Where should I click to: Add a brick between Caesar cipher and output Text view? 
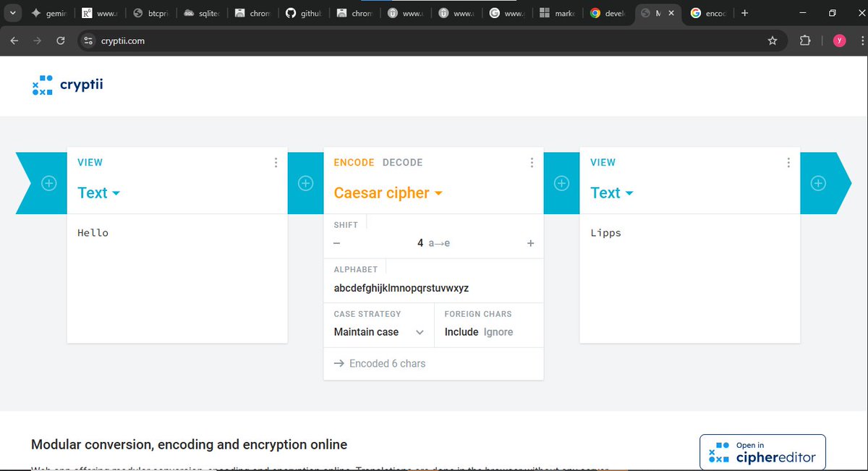pos(561,183)
